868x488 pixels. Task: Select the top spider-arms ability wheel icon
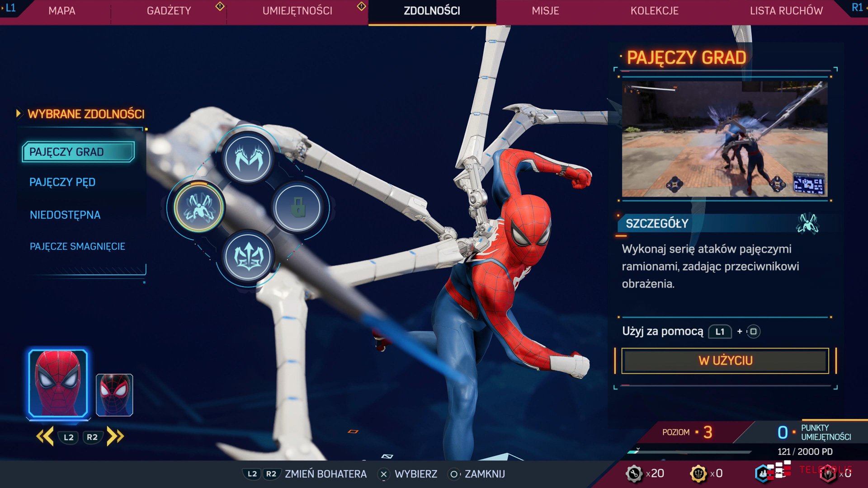coord(248,158)
